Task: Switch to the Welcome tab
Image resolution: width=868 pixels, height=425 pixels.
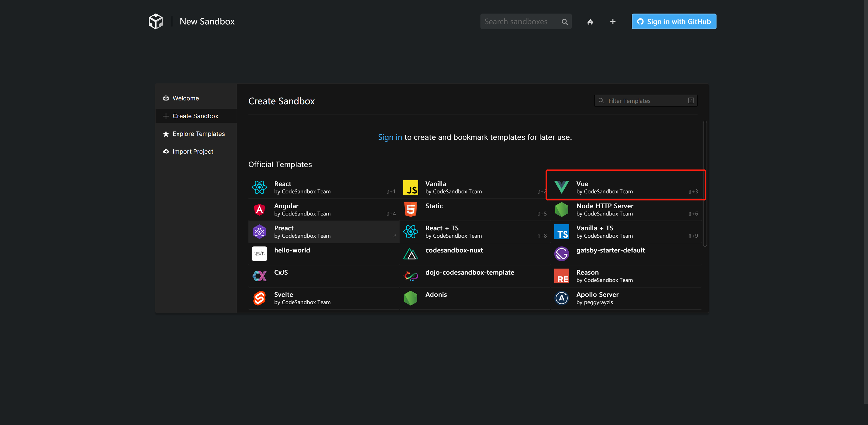Action: click(x=185, y=98)
